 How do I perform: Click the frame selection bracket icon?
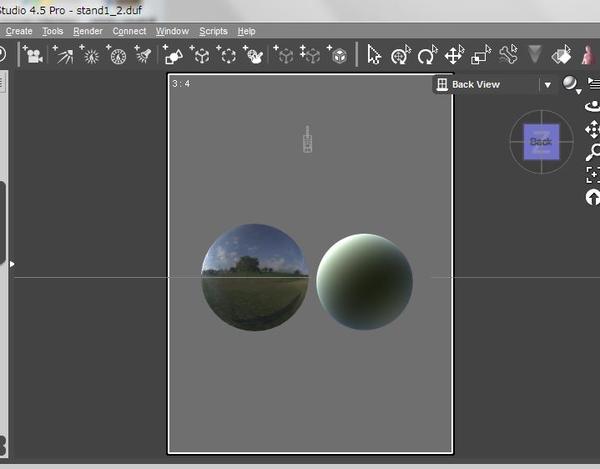click(x=593, y=175)
